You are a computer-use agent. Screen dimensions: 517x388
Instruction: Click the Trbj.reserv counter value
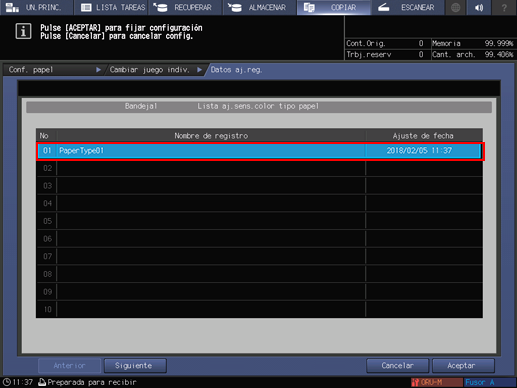coord(421,54)
